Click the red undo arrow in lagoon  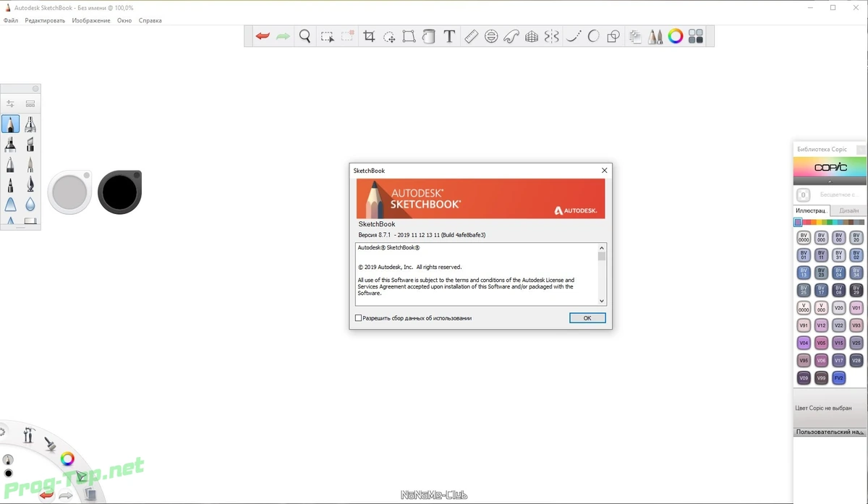point(46,495)
